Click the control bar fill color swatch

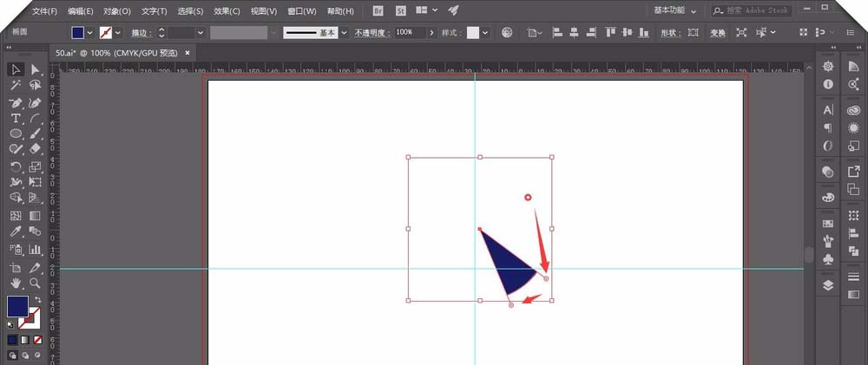tap(78, 33)
